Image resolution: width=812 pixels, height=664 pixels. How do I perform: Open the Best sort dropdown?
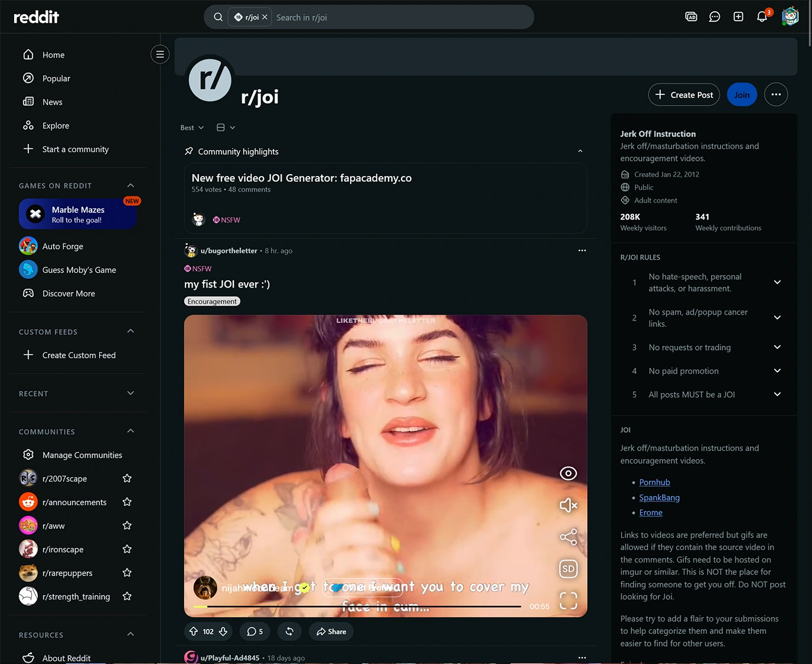pos(192,127)
